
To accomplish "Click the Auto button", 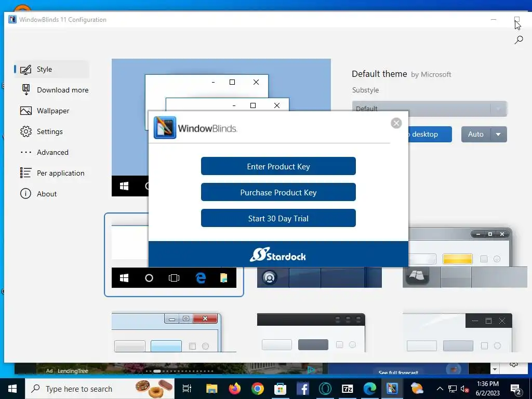I will 476,135.
